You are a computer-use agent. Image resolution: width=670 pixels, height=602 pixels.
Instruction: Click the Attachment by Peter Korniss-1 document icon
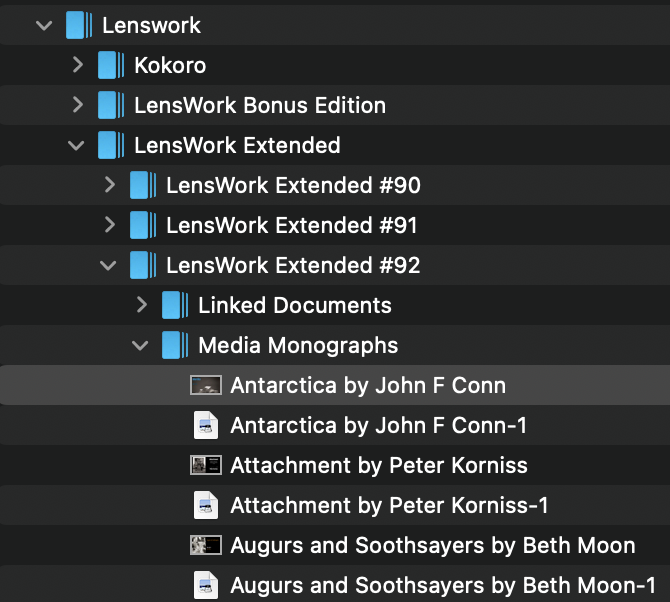pos(206,505)
